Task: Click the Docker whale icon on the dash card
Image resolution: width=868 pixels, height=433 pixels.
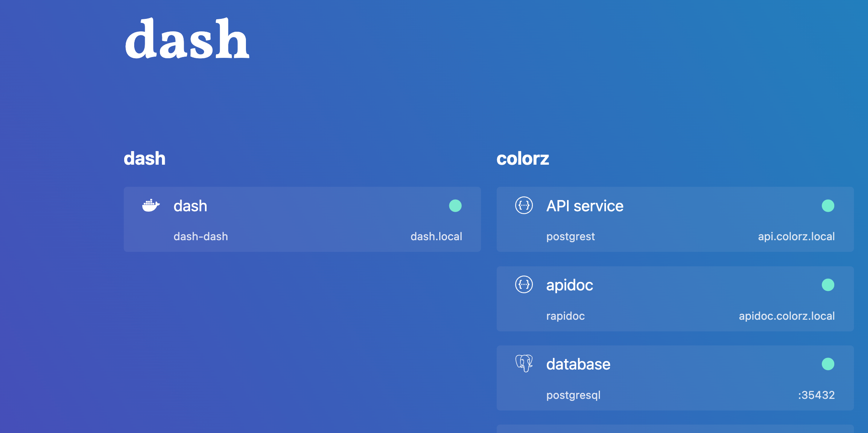Action: pyautogui.click(x=150, y=205)
